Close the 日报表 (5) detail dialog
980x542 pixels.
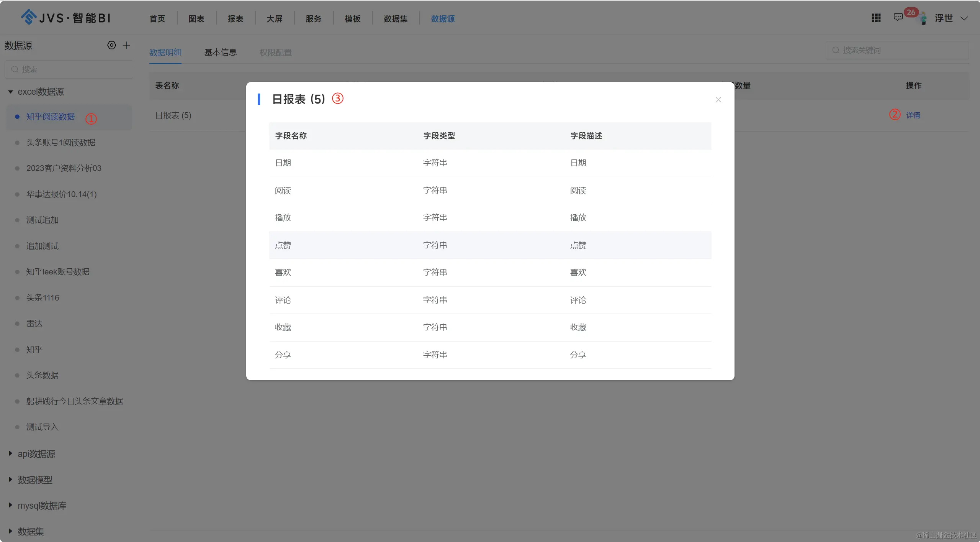pyautogui.click(x=718, y=100)
